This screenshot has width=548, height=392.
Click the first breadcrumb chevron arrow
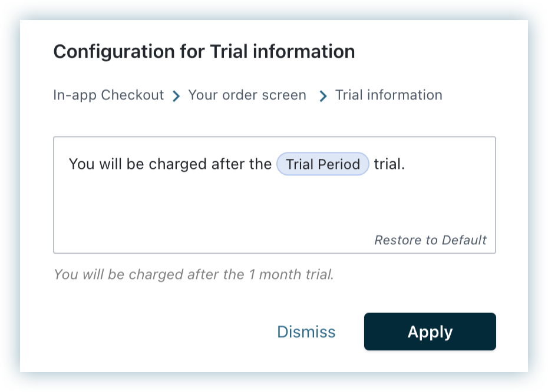176,97
